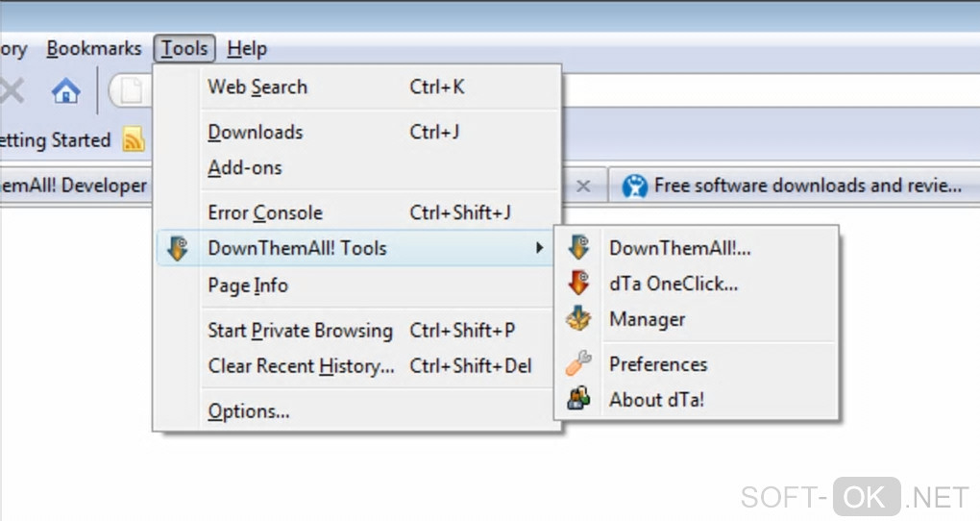Switch to the emAll! Developer tab
The image size is (980, 521).
[x=75, y=186]
